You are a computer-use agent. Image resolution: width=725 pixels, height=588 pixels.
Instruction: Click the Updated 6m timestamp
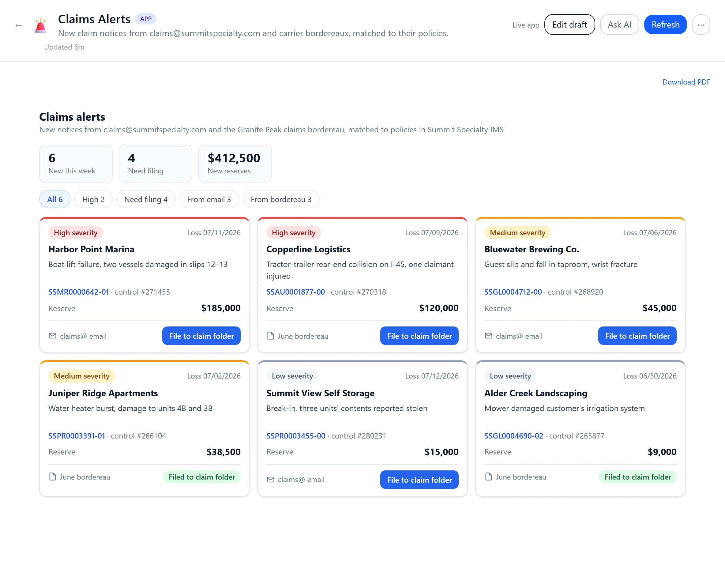(x=64, y=47)
